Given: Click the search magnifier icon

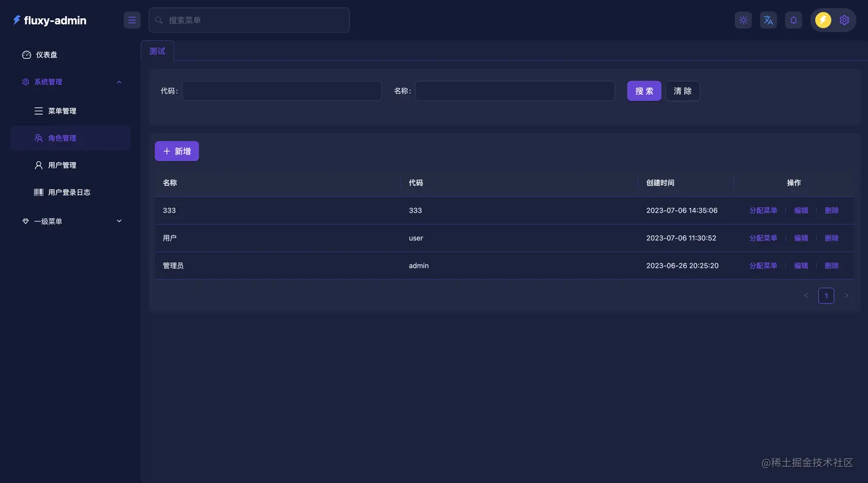Looking at the screenshot, I should (x=159, y=20).
